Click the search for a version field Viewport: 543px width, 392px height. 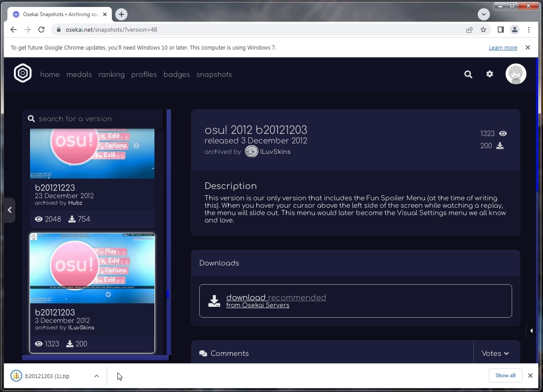pos(92,119)
